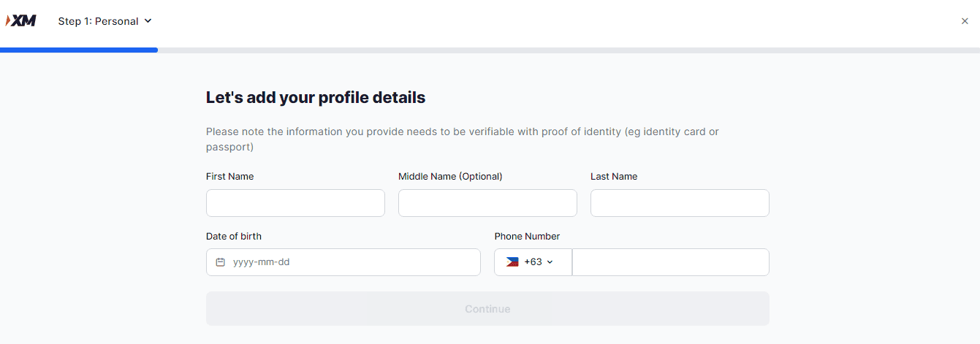Click the Middle Name (Optional) label

point(450,176)
